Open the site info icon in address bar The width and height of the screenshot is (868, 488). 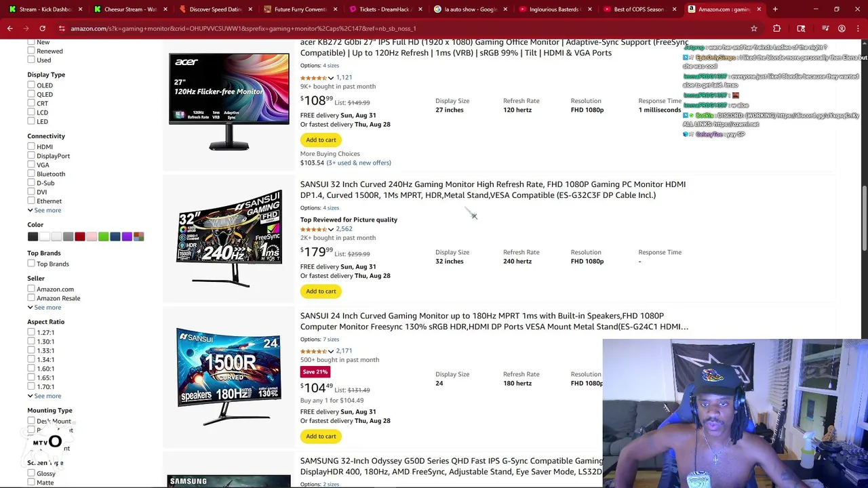62,28
